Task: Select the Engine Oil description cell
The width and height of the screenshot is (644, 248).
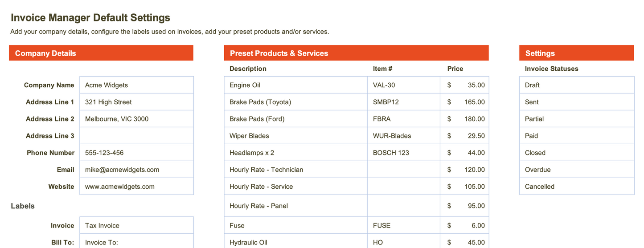Action: (295, 85)
